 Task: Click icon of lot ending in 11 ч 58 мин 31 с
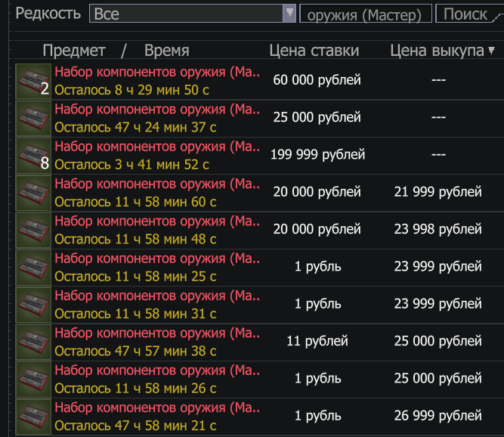click(x=33, y=305)
